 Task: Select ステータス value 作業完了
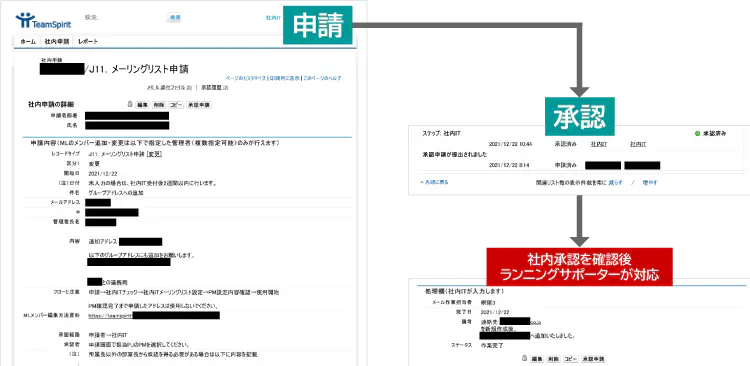click(492, 345)
